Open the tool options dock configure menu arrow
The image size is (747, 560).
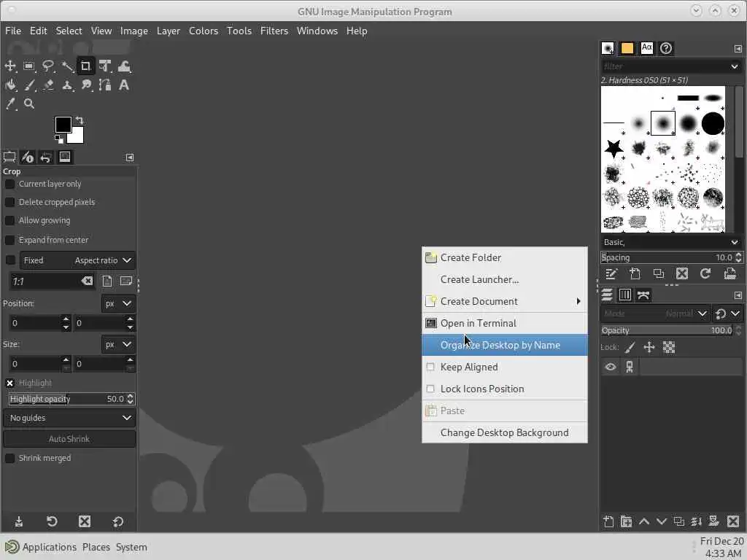pyautogui.click(x=130, y=157)
